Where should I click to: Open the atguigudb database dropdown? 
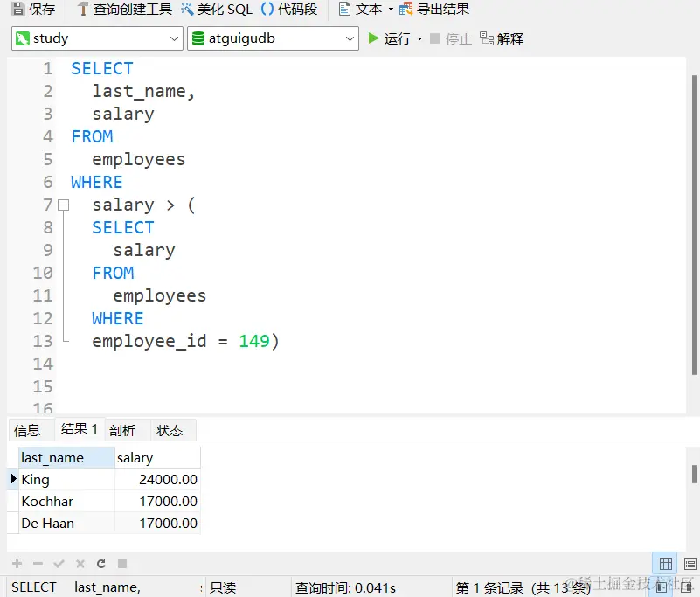[x=348, y=38]
